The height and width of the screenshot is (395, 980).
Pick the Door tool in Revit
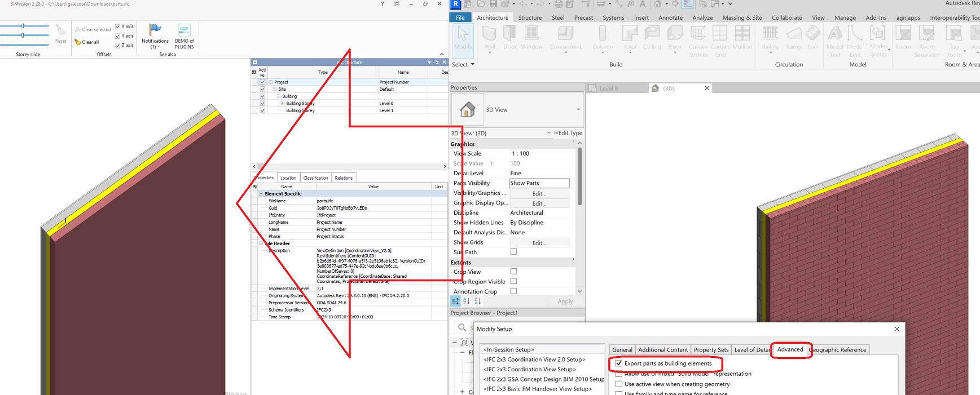(509, 38)
